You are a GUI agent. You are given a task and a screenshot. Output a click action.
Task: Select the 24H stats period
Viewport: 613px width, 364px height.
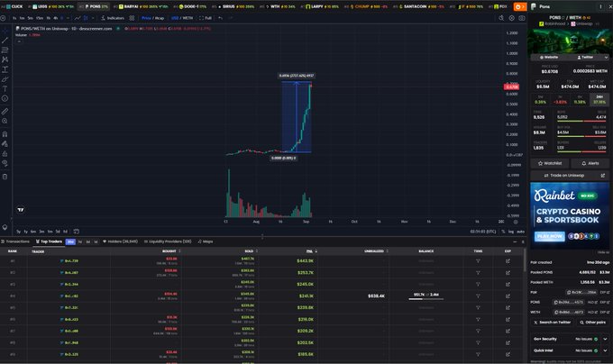tap(599, 100)
